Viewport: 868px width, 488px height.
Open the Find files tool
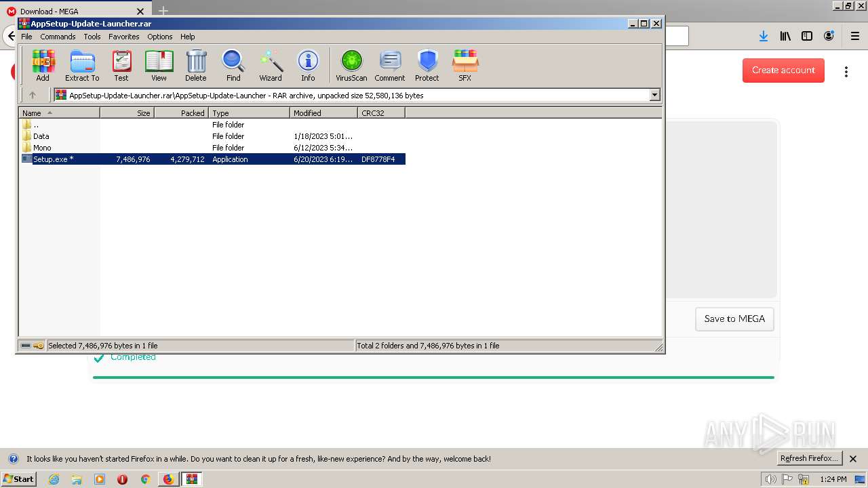tap(233, 66)
